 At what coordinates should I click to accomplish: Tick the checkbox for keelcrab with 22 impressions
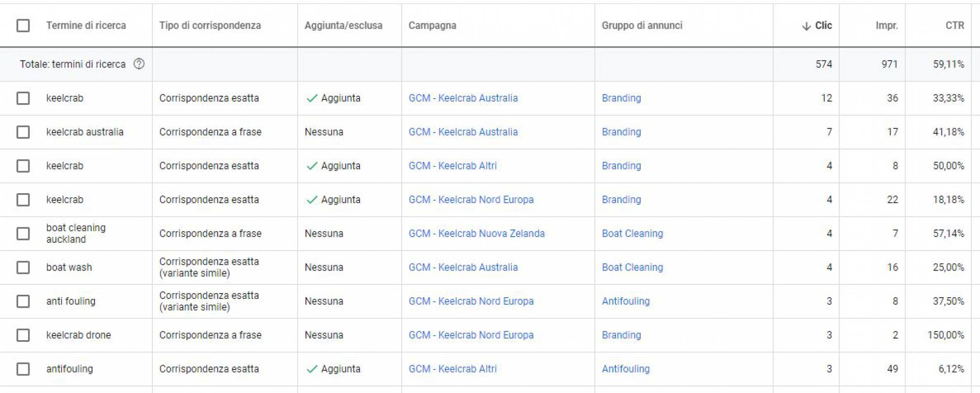23,200
